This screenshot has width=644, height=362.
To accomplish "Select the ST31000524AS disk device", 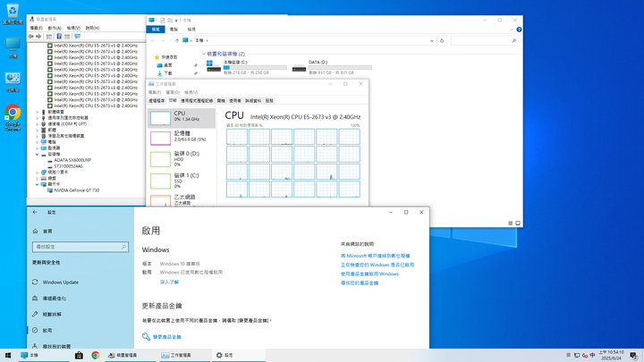I will [x=68, y=166].
